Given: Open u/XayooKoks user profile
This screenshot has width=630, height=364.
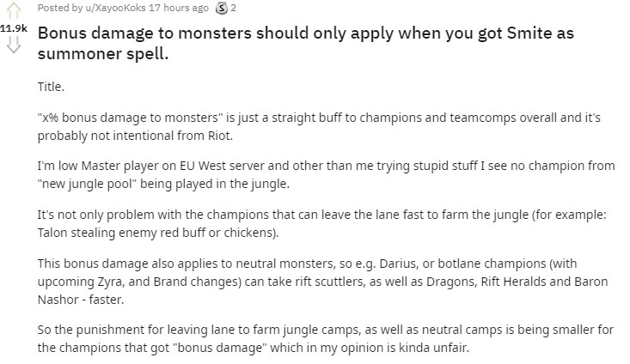Looking at the screenshot, I should pyautogui.click(x=113, y=9).
